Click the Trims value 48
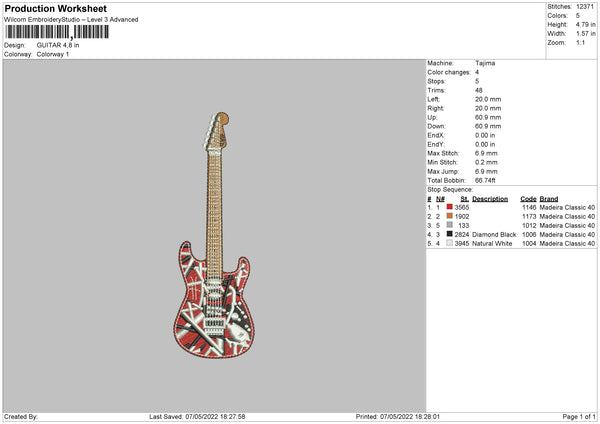Image resolution: width=600 pixels, height=424 pixels. [x=479, y=90]
